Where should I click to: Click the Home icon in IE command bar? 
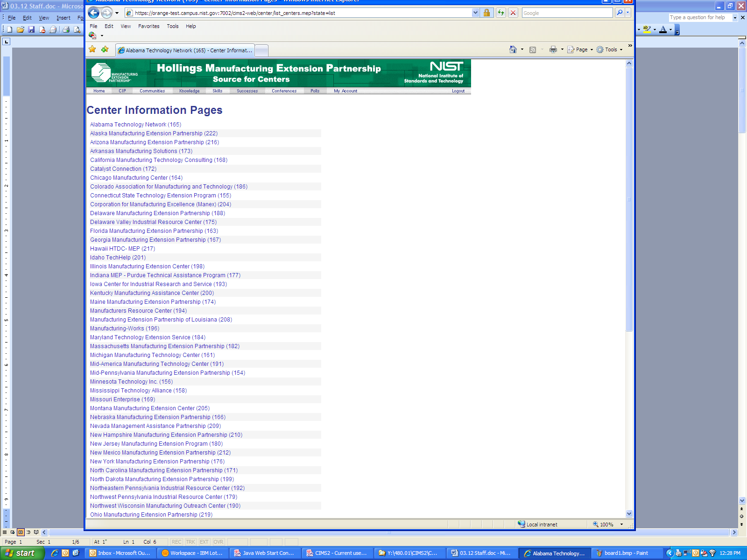tap(513, 49)
